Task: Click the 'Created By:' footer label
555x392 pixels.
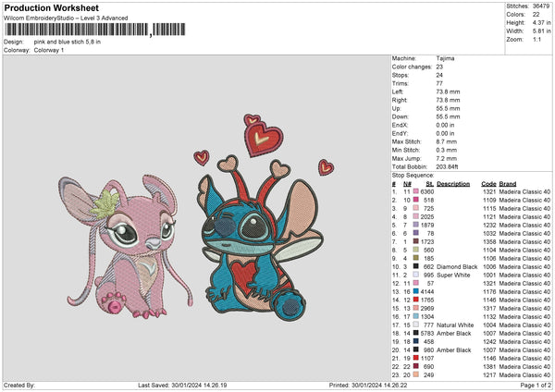Action: [19, 385]
